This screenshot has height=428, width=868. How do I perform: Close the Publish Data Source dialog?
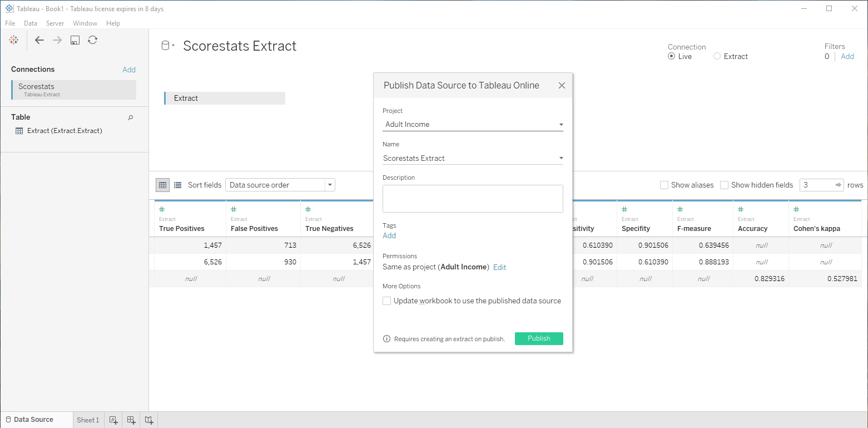click(562, 85)
